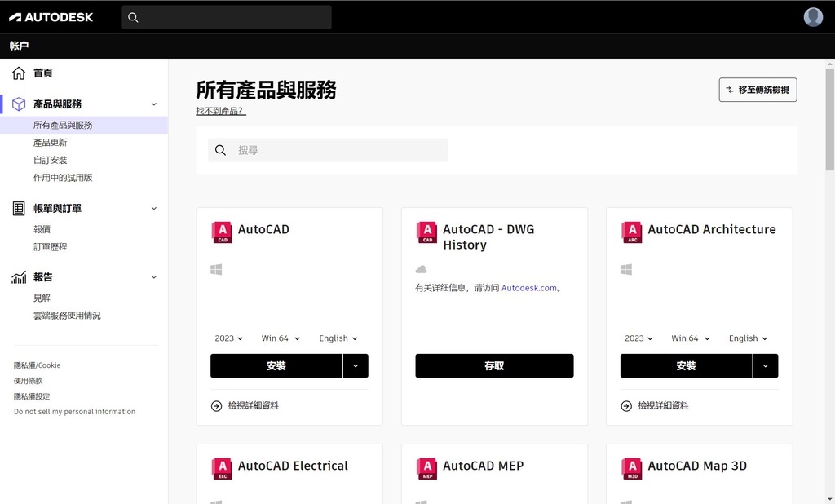Screen dimensions: 835x504
Task: Focus the top header search field
Action: tap(227, 18)
